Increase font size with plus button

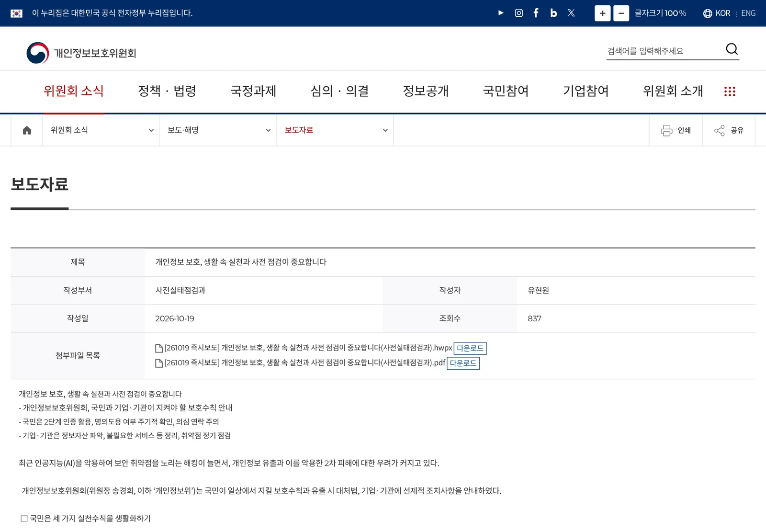(x=602, y=13)
